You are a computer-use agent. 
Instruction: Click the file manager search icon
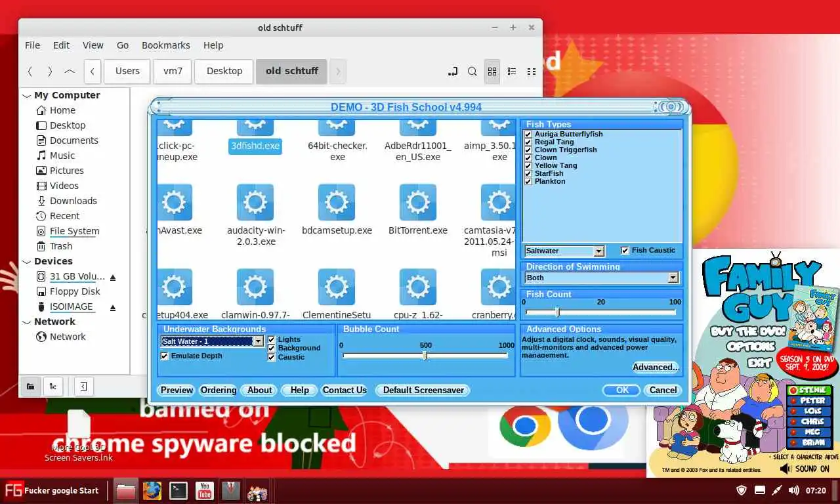[x=472, y=72]
